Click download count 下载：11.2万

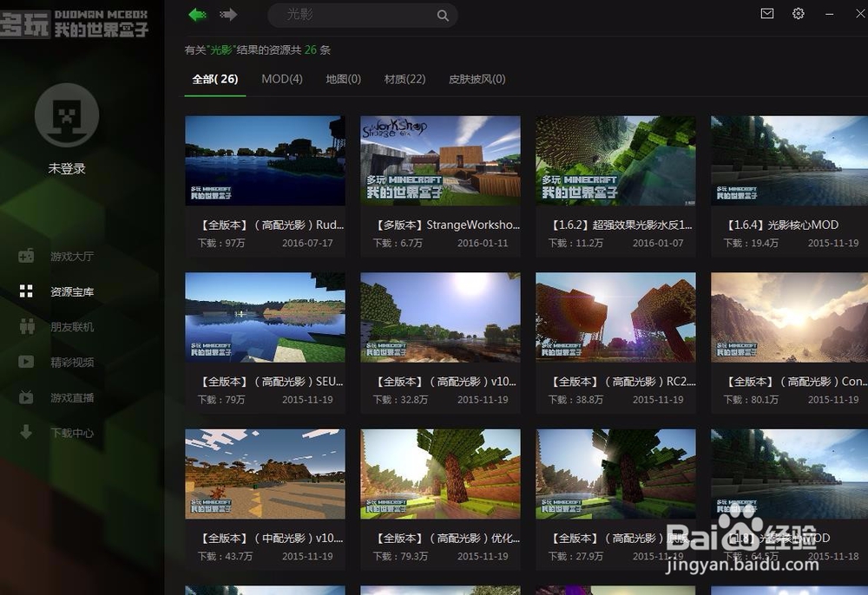coord(575,243)
